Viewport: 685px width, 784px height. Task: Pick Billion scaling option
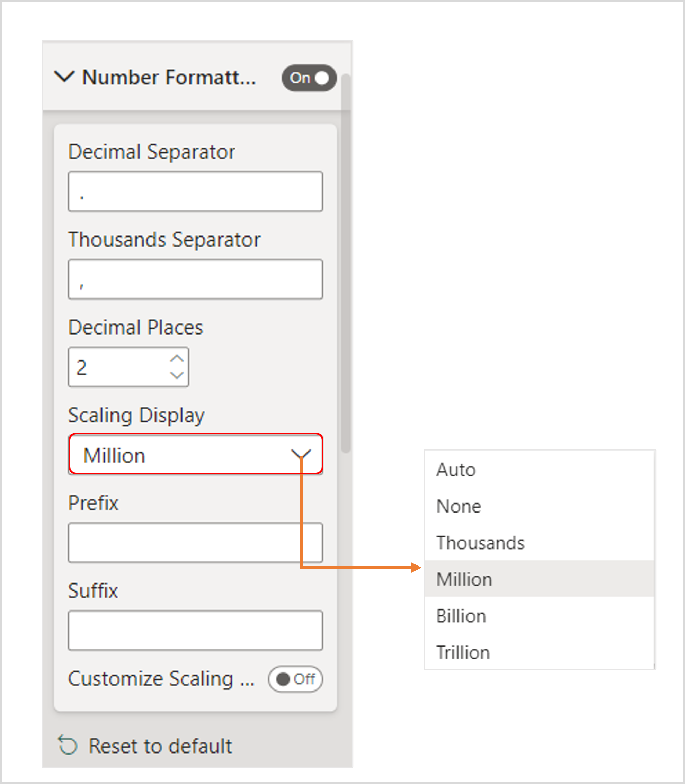coord(461,616)
